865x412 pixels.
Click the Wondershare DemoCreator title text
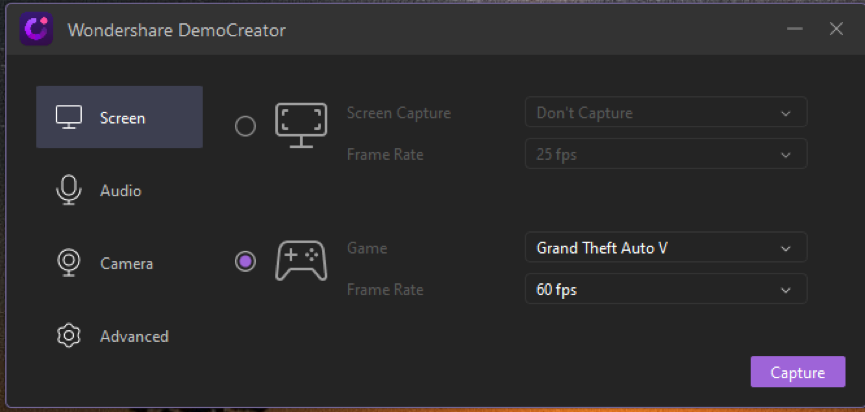pos(177,30)
